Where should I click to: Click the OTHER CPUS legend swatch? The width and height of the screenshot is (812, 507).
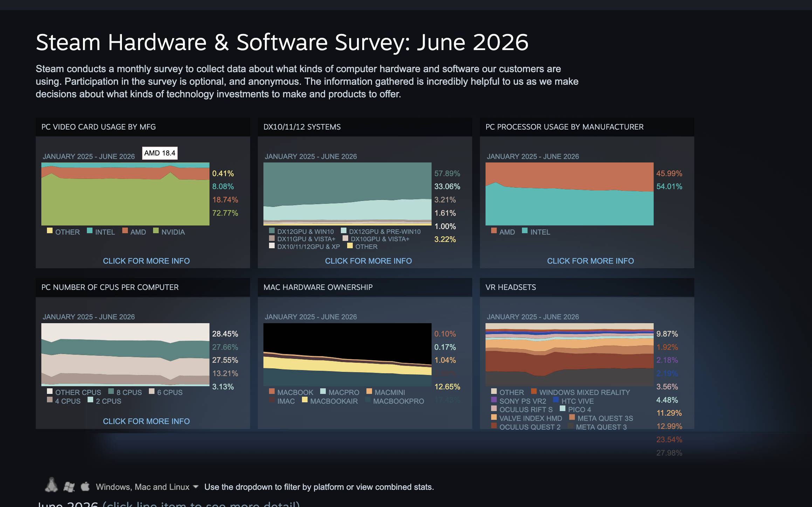click(x=50, y=391)
